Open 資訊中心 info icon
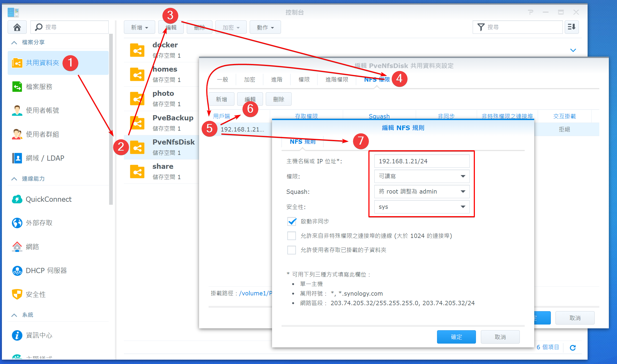The width and height of the screenshot is (617, 364). pos(17,335)
